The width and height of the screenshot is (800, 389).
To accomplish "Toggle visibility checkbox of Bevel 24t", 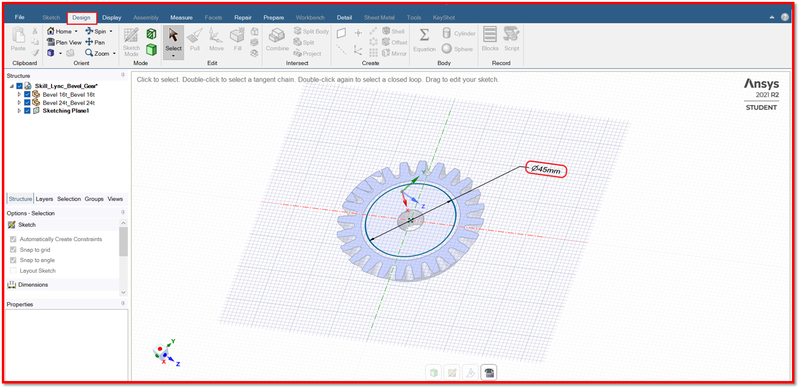I will [x=27, y=103].
